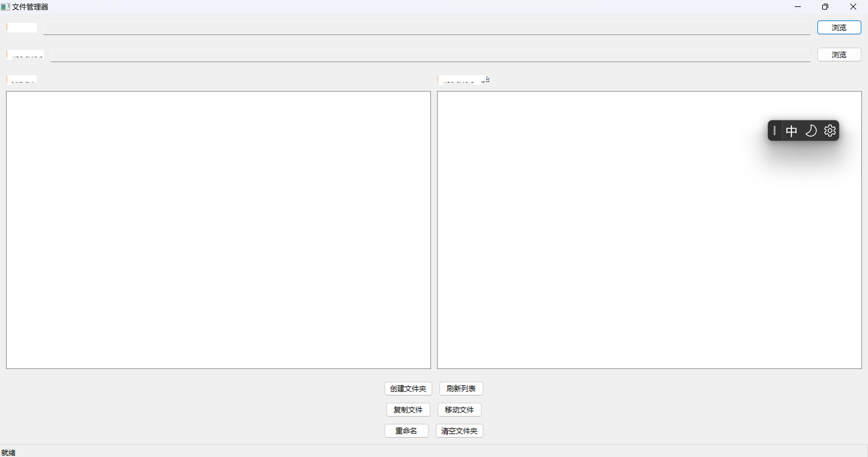Click the 复制文件 button
This screenshot has height=457, width=868.
pos(408,409)
